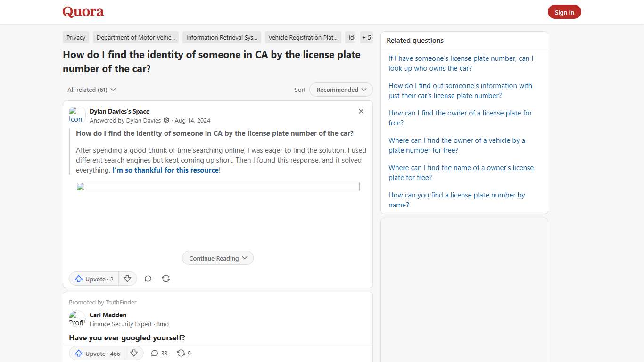The image size is (644, 362).
Task: Open the Department of Motor Vehicles topic
Action: click(x=136, y=37)
